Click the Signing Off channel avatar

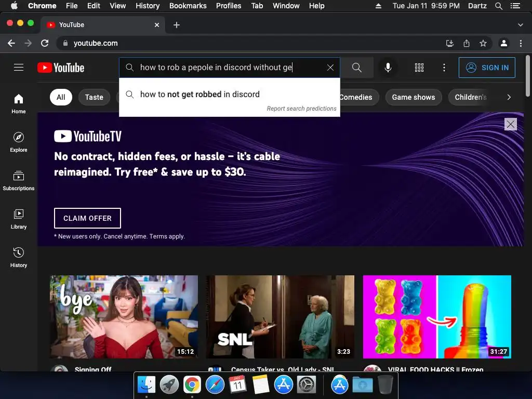[x=60, y=368]
